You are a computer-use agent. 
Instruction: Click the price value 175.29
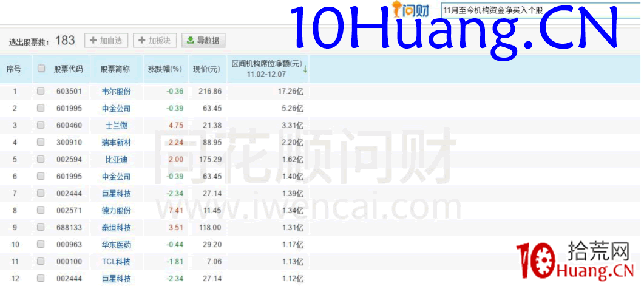pos(209,160)
